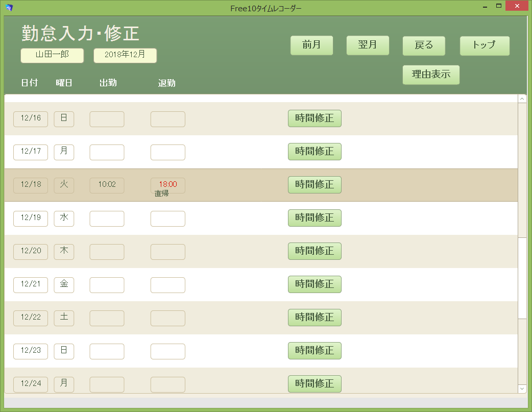This screenshot has width=532, height=412.
Task: Click 時間修正 for 12/16
Action: [315, 118]
